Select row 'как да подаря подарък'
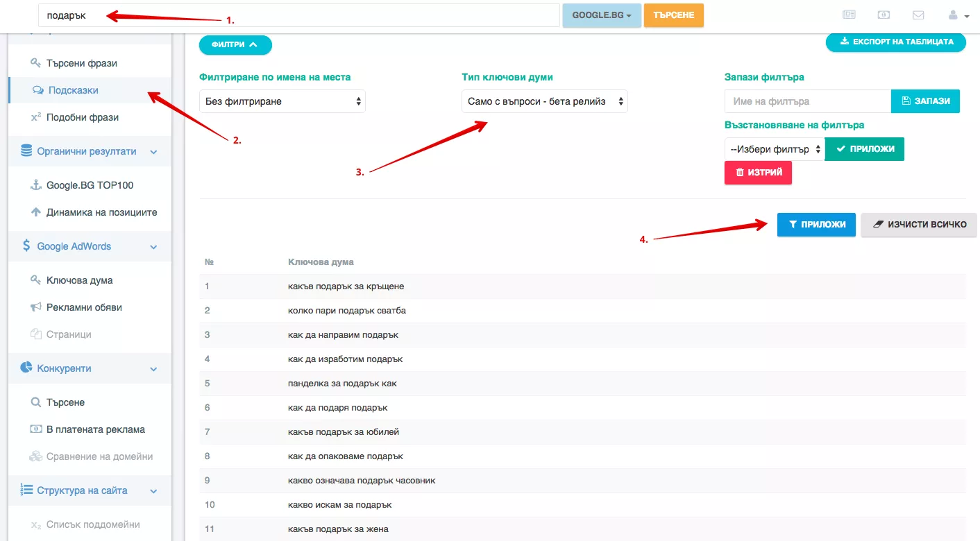980x541 pixels. coord(582,408)
